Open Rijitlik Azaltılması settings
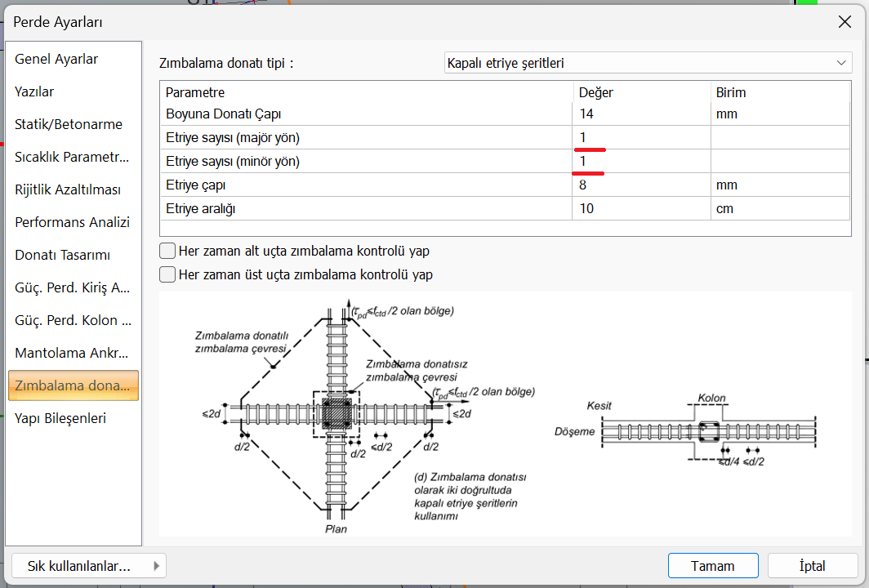 pos(68,189)
